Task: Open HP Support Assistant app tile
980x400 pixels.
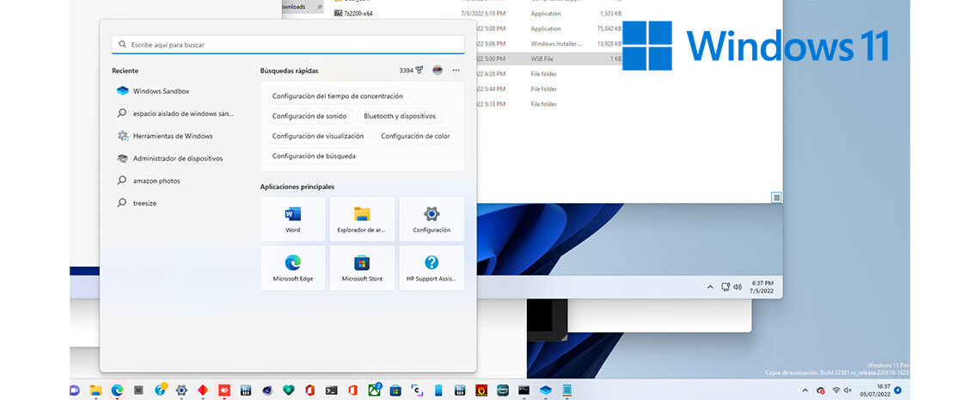Action: pyautogui.click(x=432, y=268)
